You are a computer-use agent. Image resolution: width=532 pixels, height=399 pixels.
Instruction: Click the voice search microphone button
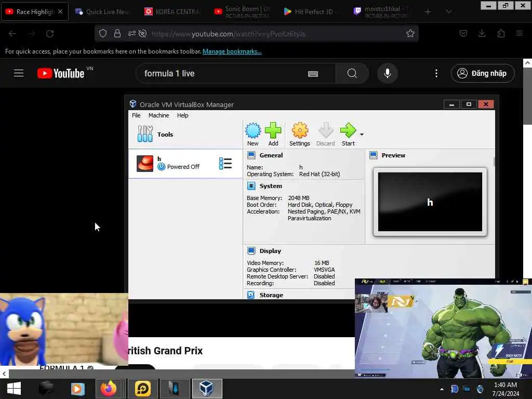coord(388,73)
